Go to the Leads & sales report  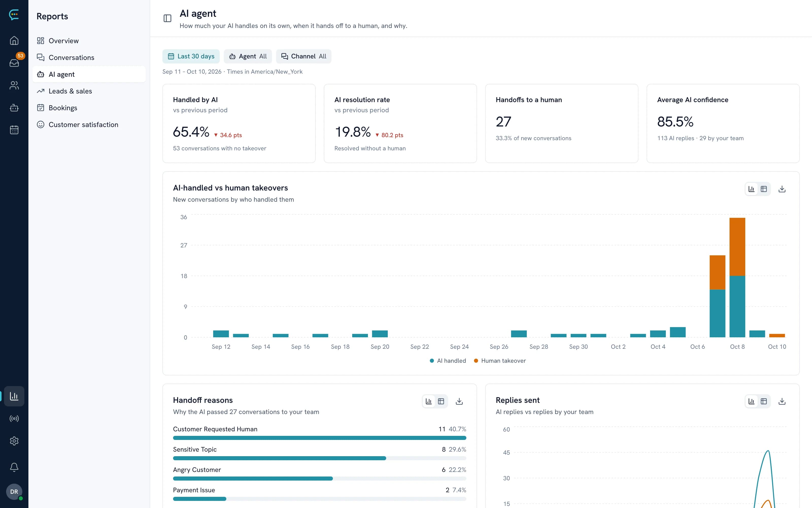[89, 91]
